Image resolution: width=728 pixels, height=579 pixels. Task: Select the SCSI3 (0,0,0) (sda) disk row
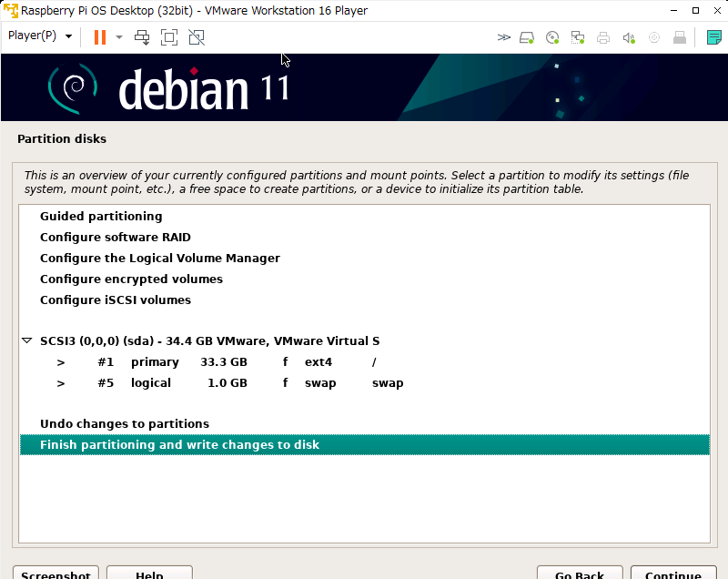click(x=365, y=341)
